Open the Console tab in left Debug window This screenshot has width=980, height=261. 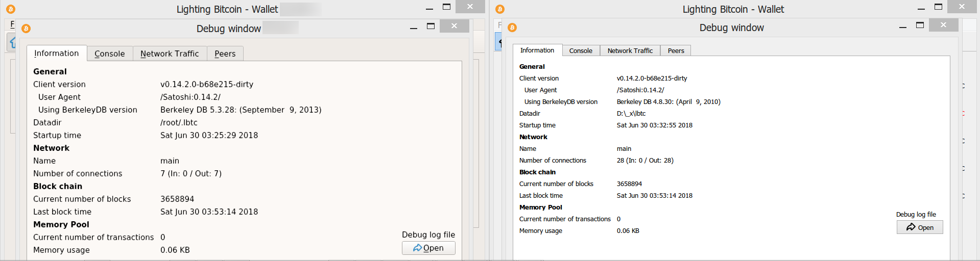(110, 54)
